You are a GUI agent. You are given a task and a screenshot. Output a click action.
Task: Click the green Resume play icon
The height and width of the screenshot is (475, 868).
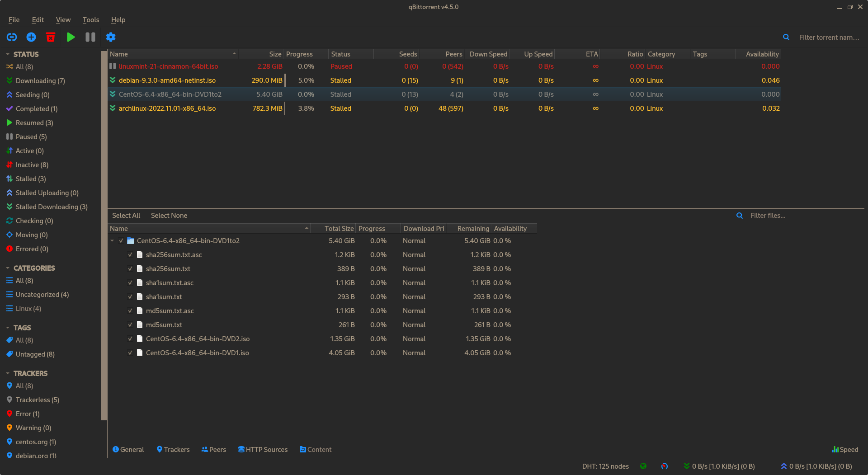(x=71, y=37)
